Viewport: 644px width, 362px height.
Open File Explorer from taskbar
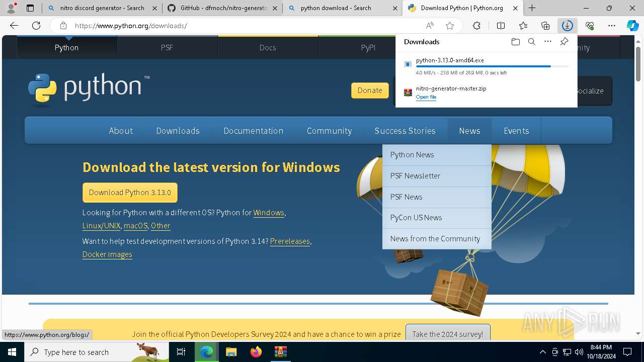[x=231, y=352]
